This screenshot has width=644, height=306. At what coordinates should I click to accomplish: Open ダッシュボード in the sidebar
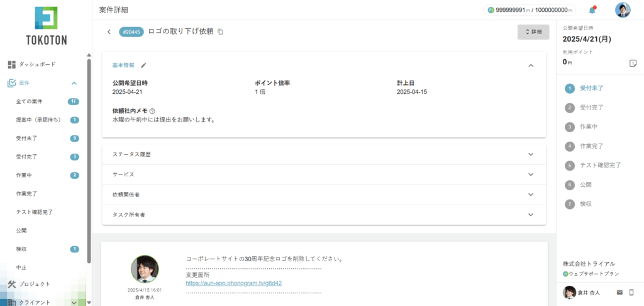click(x=36, y=64)
